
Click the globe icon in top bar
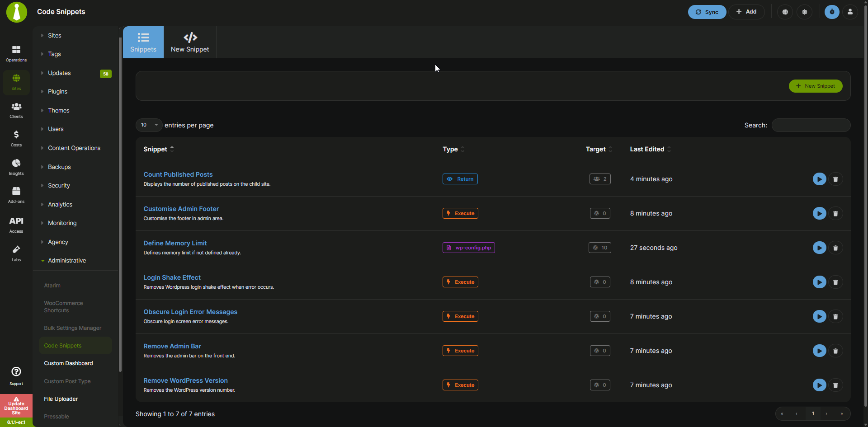[785, 12]
